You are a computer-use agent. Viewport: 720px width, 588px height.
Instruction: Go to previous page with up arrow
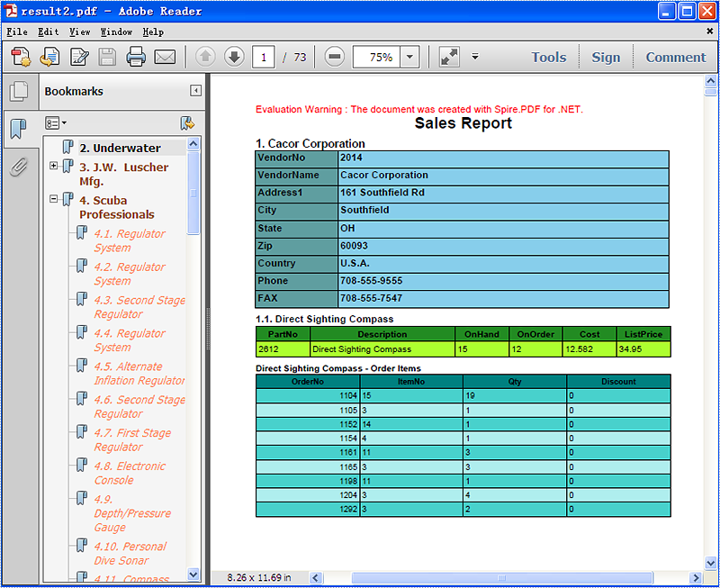[x=205, y=57]
